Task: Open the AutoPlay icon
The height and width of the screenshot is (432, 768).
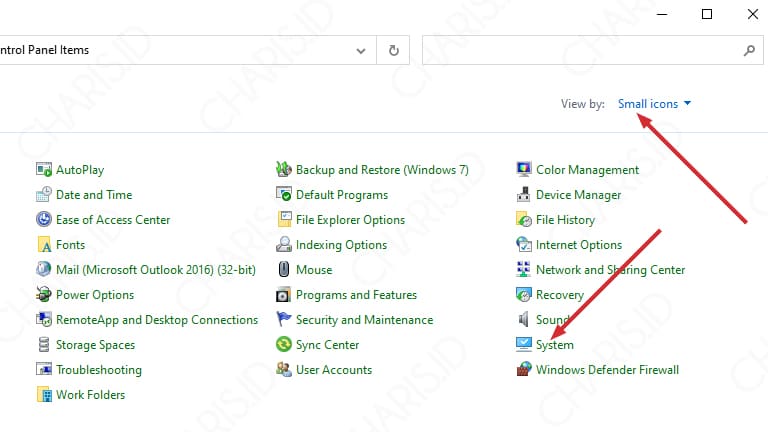Action: [44, 170]
